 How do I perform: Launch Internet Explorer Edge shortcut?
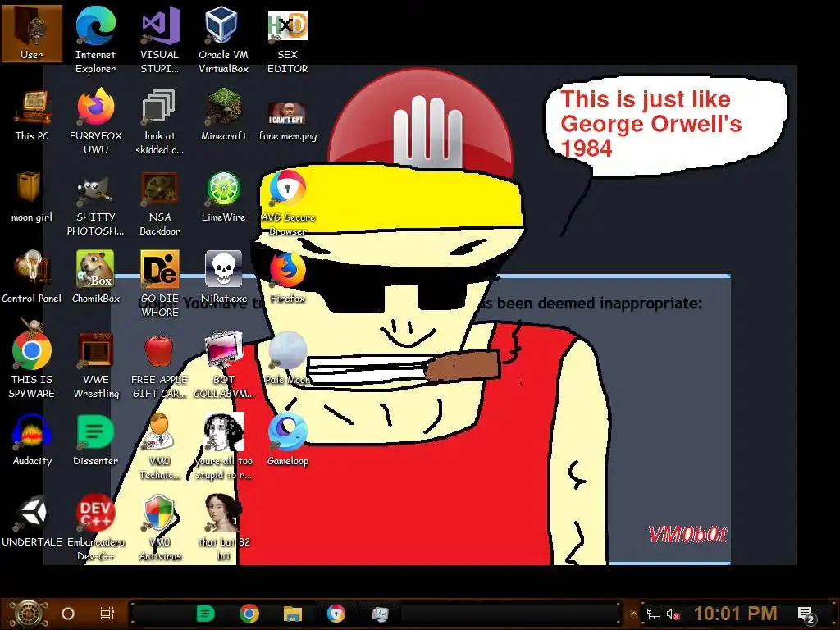coord(95,40)
